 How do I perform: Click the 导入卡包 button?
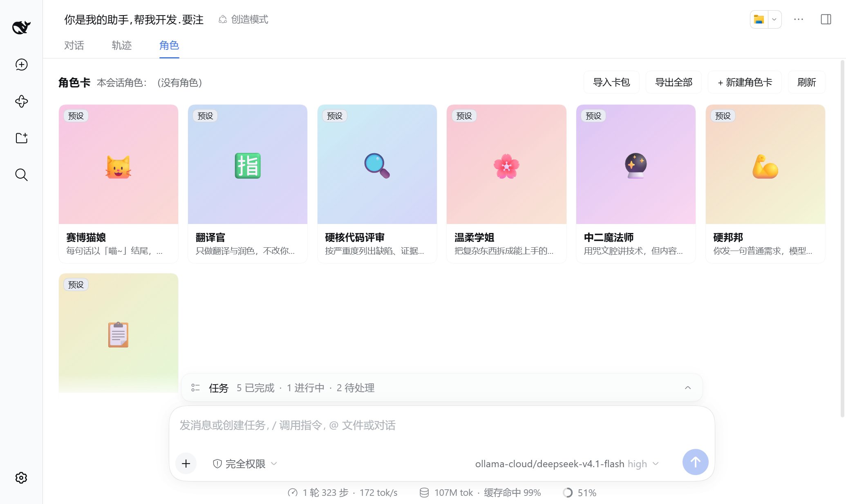coord(611,83)
